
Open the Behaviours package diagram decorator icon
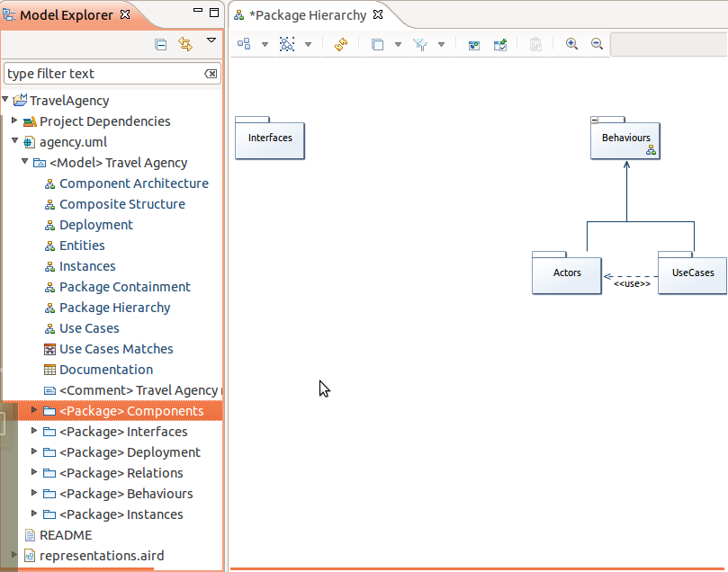(651, 150)
